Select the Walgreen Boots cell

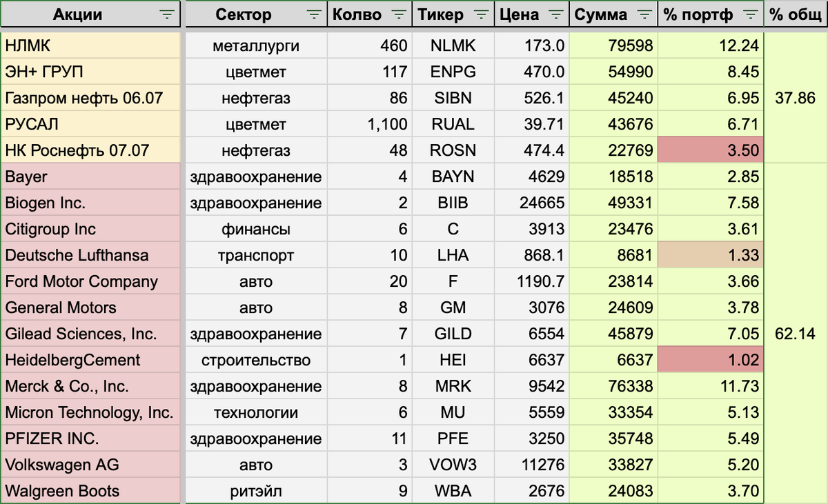pyautogui.click(x=91, y=491)
